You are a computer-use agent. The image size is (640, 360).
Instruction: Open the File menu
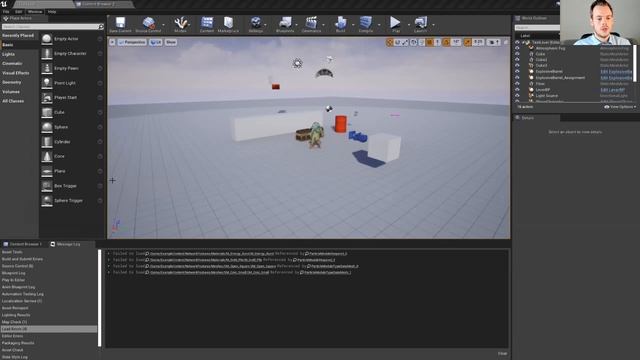coord(6,12)
